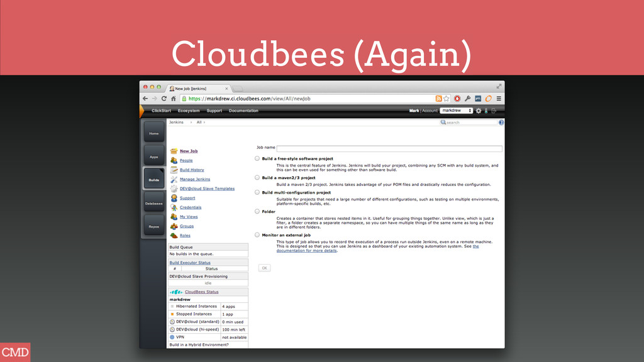Click the '100 min left' value
This screenshot has height=362, width=644.
coord(234,329)
